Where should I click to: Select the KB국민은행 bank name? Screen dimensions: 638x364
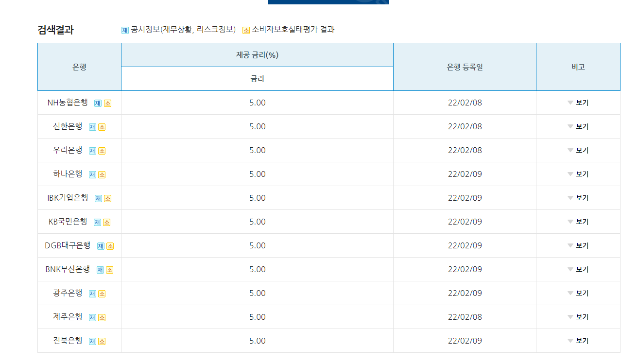pyautogui.click(x=68, y=222)
